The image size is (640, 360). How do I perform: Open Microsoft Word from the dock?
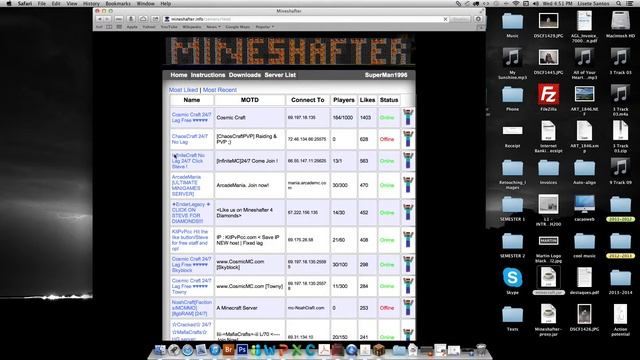pyautogui.click(x=269, y=350)
